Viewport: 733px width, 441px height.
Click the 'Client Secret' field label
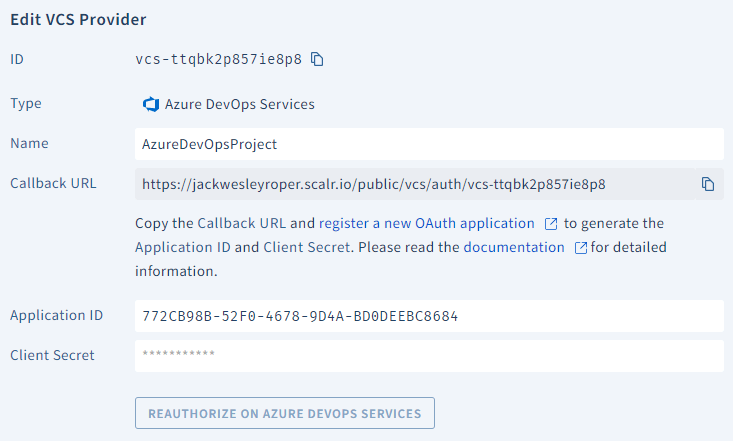(52, 355)
